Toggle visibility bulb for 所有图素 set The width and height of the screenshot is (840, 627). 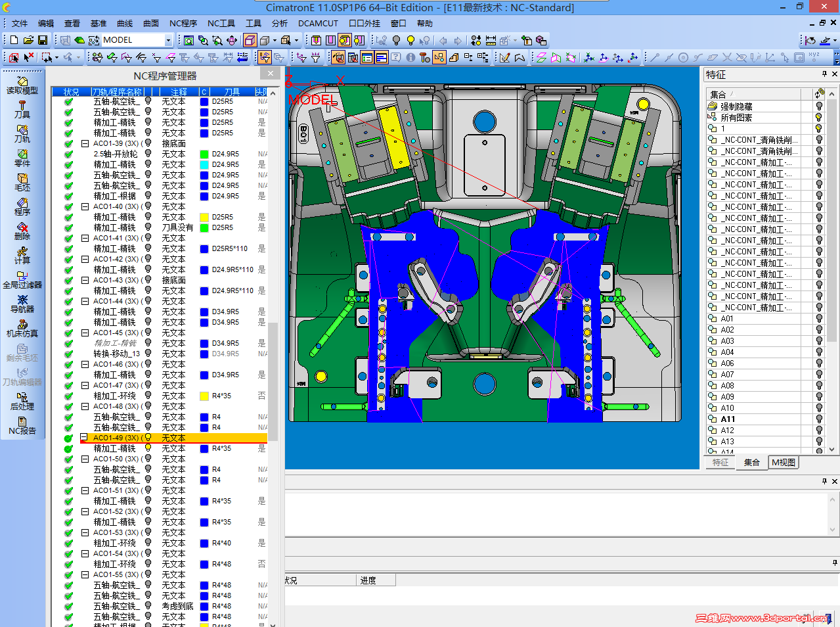[819, 118]
